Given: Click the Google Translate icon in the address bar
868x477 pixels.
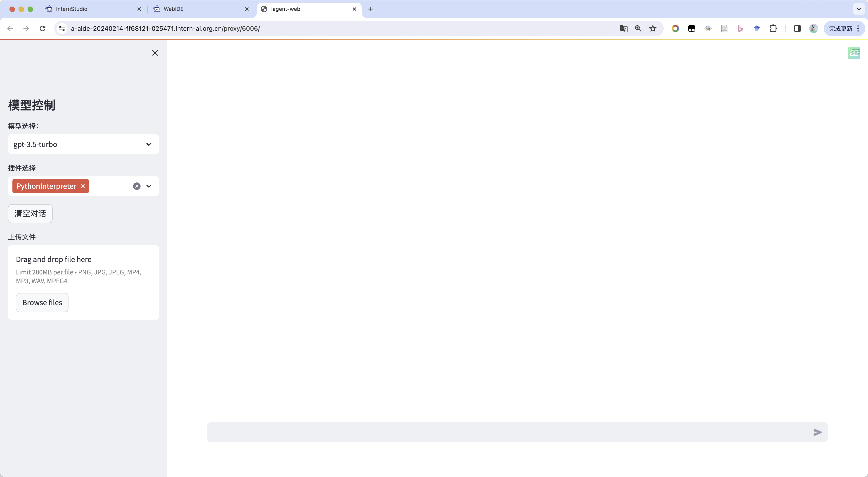Looking at the screenshot, I should (623, 29).
